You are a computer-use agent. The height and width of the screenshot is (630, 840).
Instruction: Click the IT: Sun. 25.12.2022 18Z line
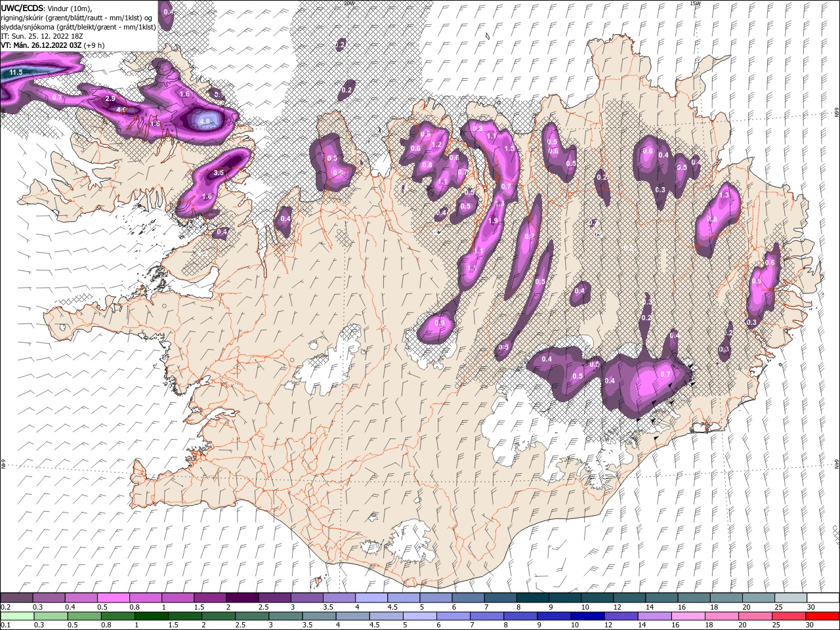click(42, 36)
